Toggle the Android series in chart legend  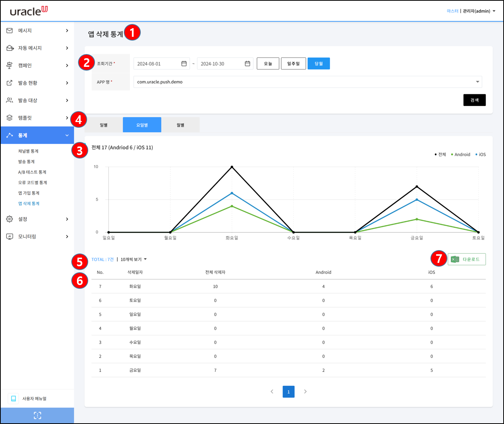[460, 154]
